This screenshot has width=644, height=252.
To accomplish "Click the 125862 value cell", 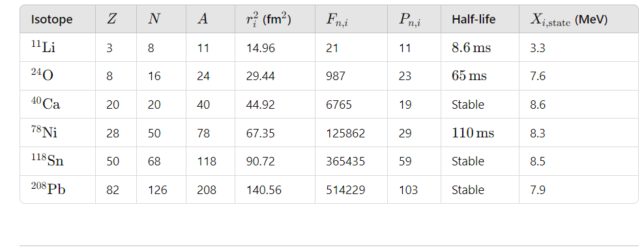I will click(x=345, y=133).
